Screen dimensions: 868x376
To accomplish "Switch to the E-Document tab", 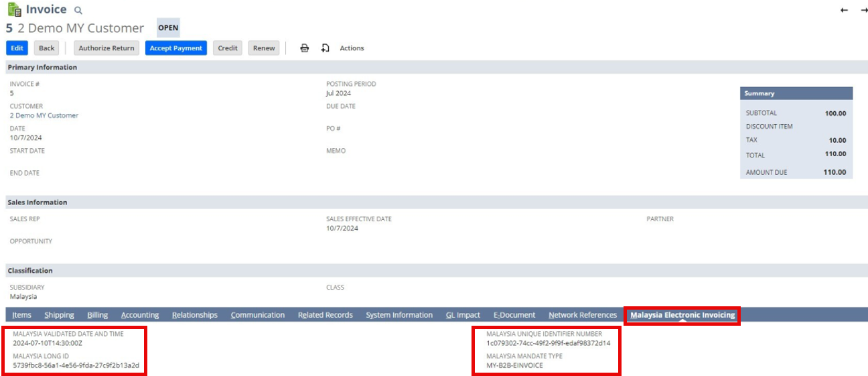I will (514, 315).
